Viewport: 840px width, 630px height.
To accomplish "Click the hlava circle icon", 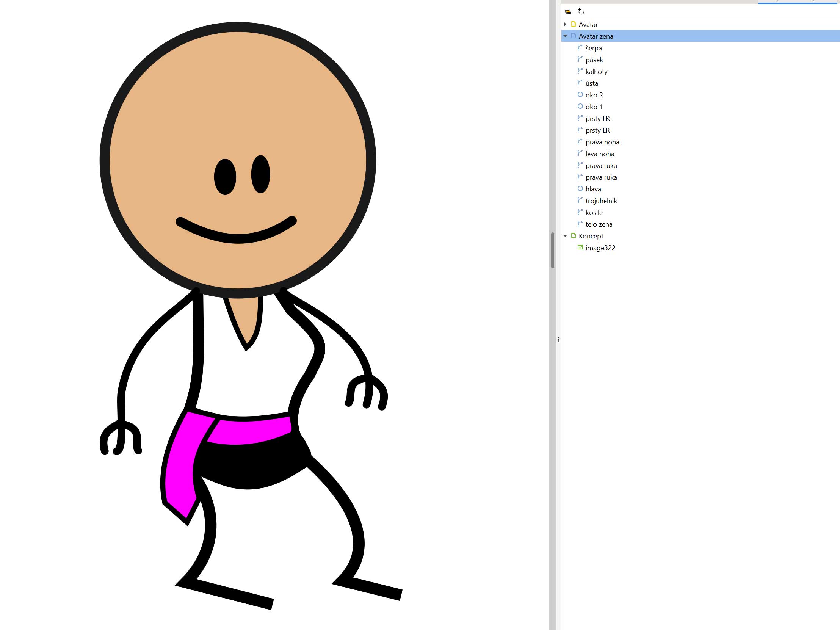I will 580,189.
